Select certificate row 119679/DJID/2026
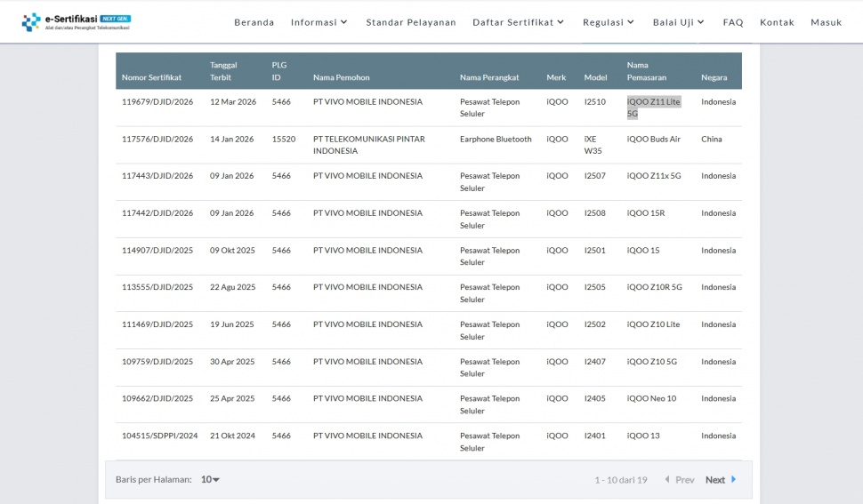863x504 pixels. click(x=157, y=102)
